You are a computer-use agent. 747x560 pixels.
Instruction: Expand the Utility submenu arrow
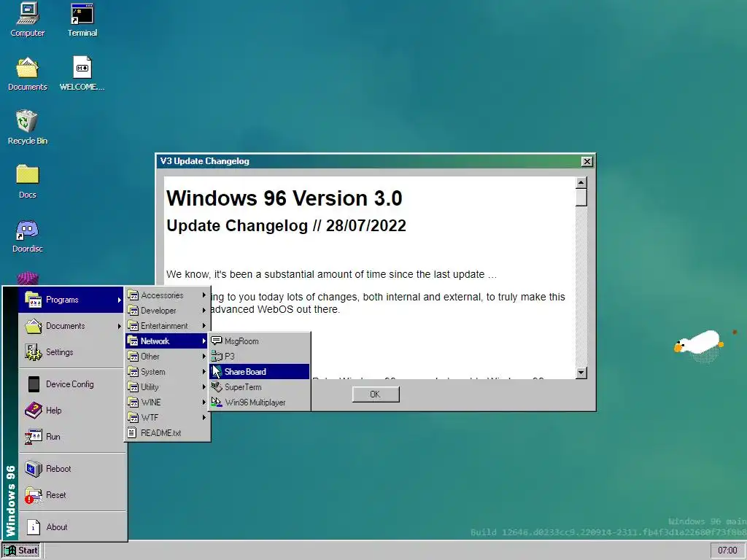tap(204, 386)
